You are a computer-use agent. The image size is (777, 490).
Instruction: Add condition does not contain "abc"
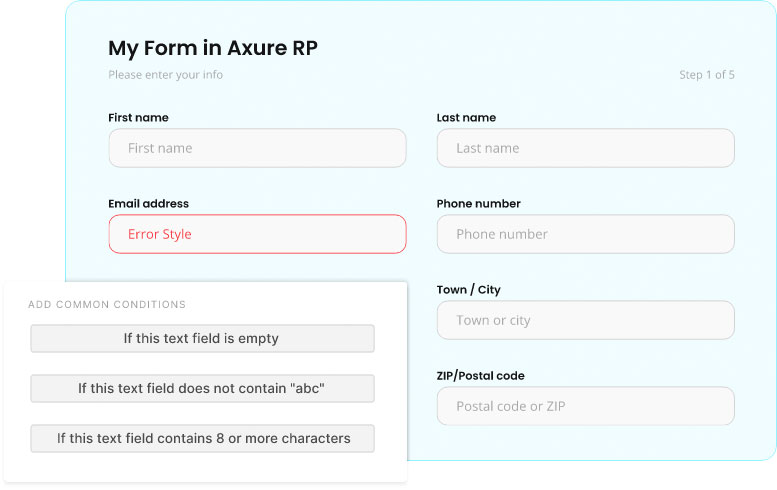202,388
